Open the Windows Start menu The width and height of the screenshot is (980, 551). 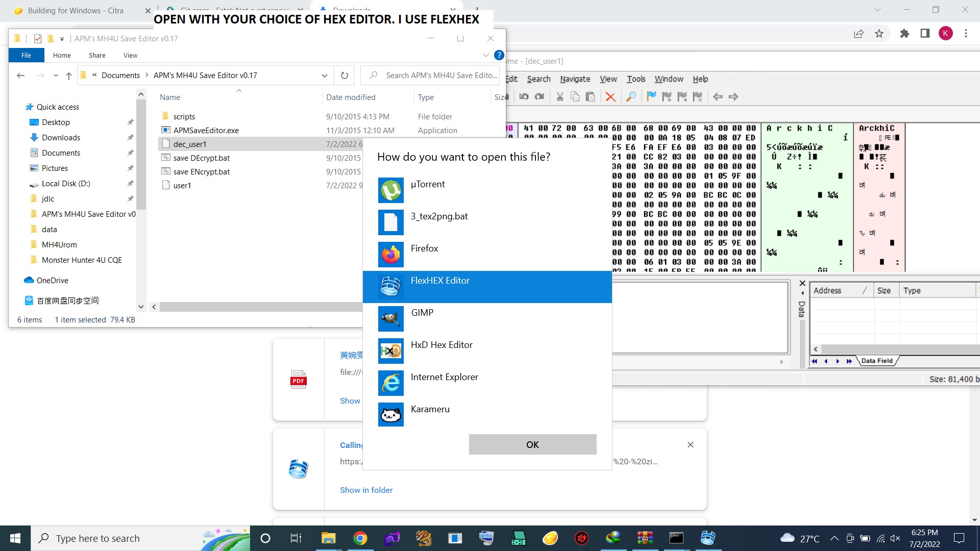click(x=15, y=538)
